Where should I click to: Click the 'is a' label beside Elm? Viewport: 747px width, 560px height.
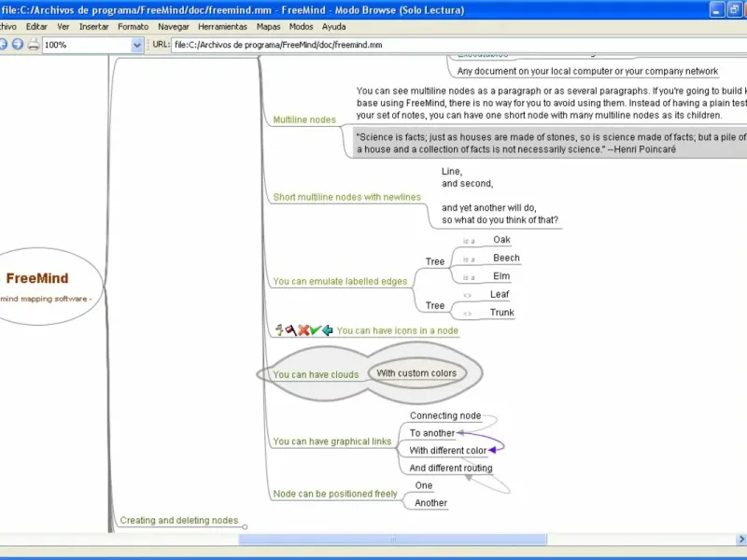tap(469, 277)
